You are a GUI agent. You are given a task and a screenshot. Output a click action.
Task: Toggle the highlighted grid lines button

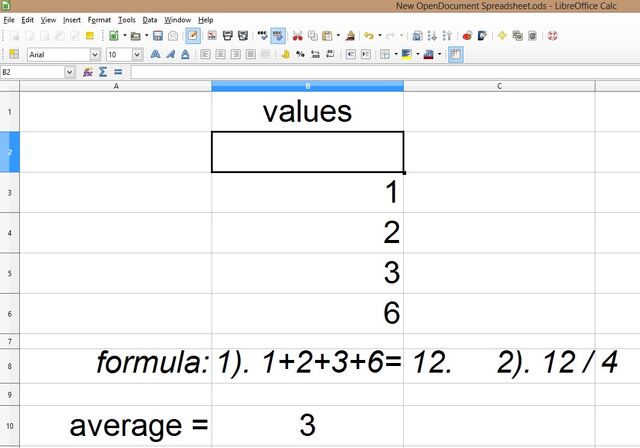456,55
